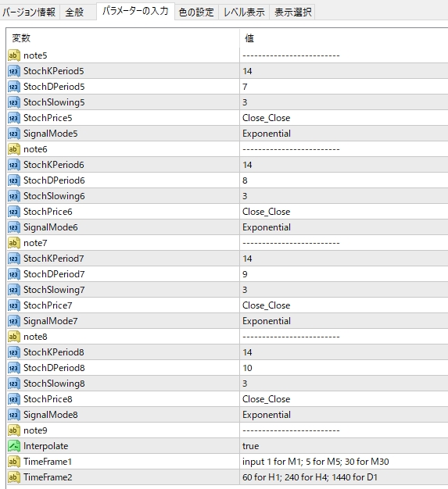Image resolution: width=448 pixels, height=489 pixels.
Task: Click the integer icon beside StochDPeriod7
Action: point(14,274)
